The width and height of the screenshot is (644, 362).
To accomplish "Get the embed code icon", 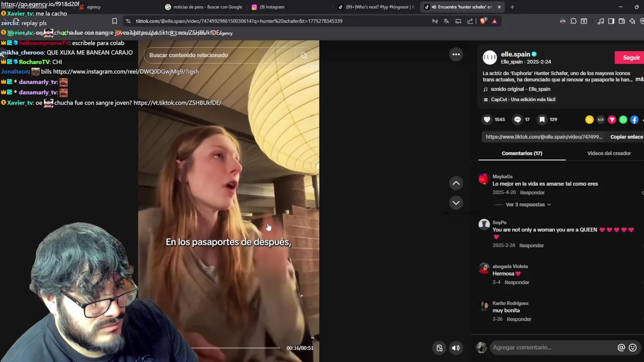I will pos(600,120).
